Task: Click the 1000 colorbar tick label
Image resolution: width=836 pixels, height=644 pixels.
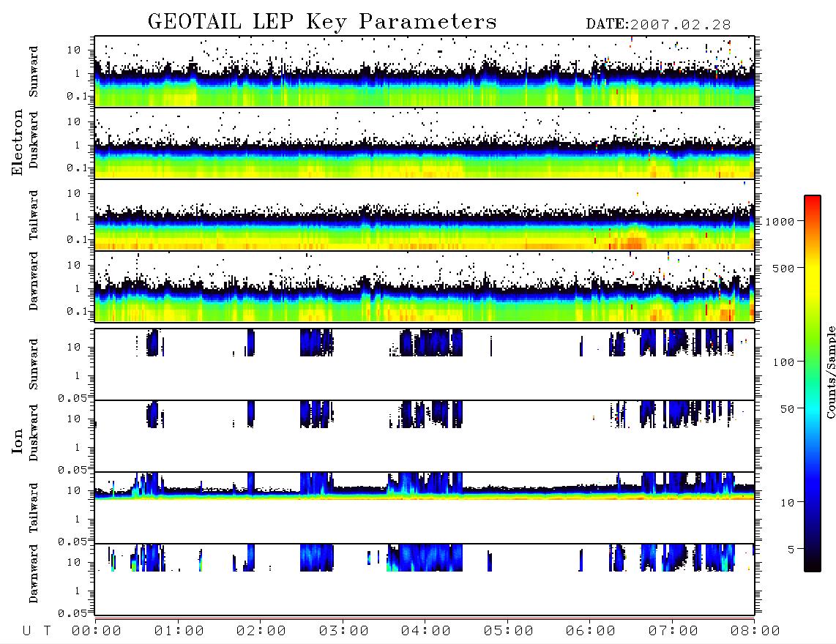Action: coord(780,222)
